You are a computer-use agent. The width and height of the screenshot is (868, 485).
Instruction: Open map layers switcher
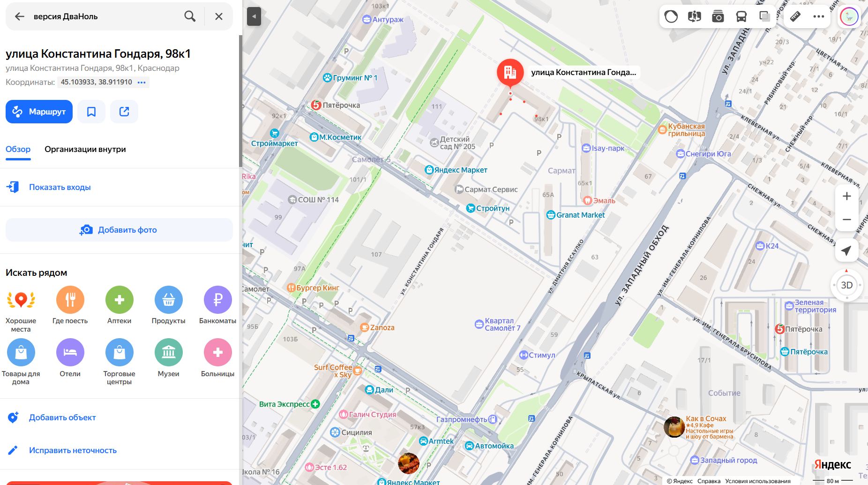pyautogui.click(x=764, y=17)
